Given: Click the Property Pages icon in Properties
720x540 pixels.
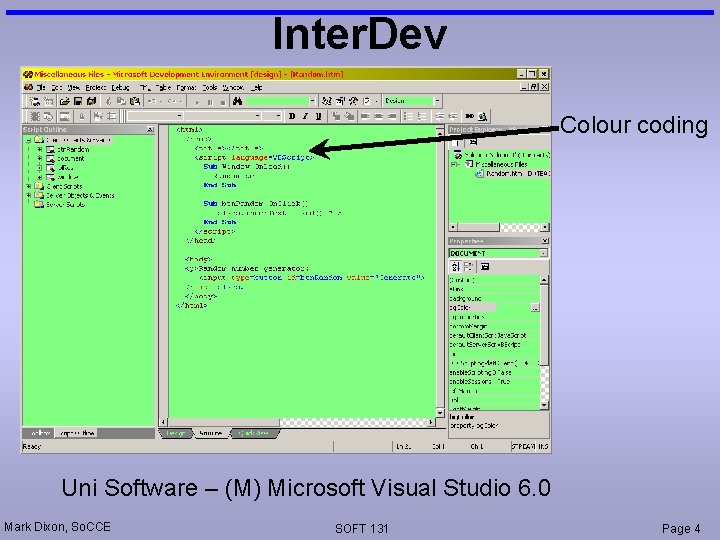Looking at the screenshot, I should click(484, 266).
